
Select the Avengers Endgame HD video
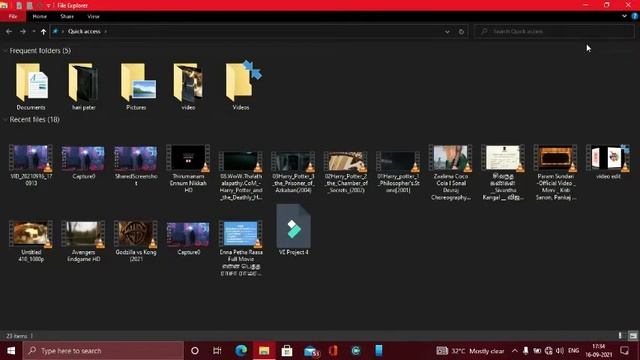84,241
